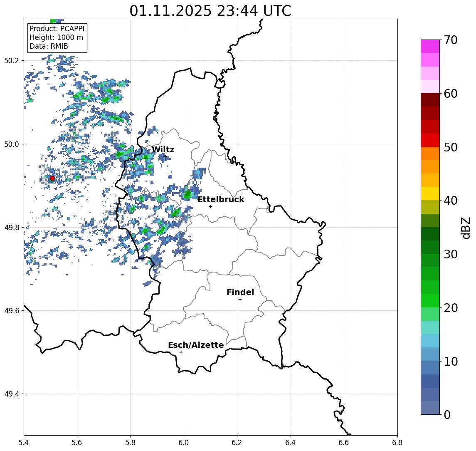Click the cross marker at Ettelbruck
This screenshot has width=476, height=451.
tap(210, 207)
